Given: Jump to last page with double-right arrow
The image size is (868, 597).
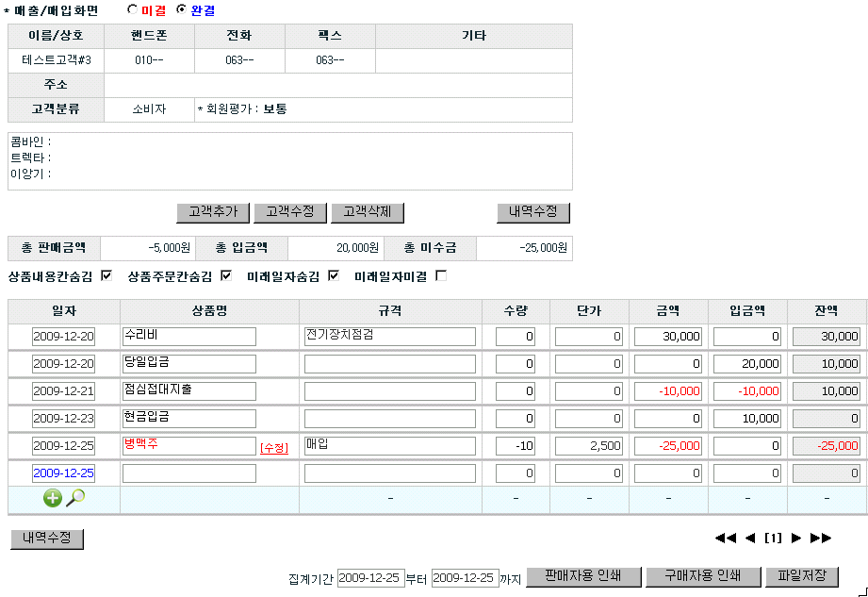Looking at the screenshot, I should pyautogui.click(x=821, y=539).
